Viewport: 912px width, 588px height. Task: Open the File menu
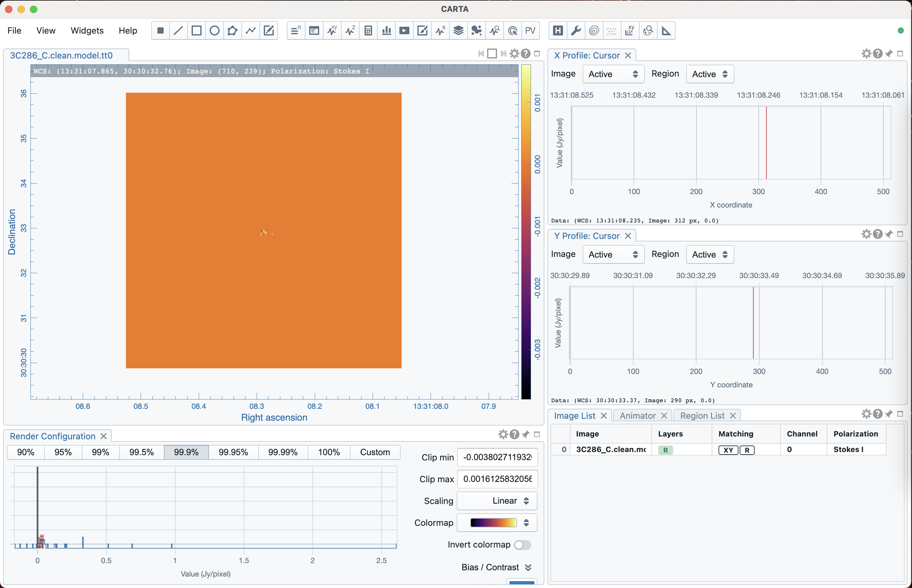click(15, 30)
